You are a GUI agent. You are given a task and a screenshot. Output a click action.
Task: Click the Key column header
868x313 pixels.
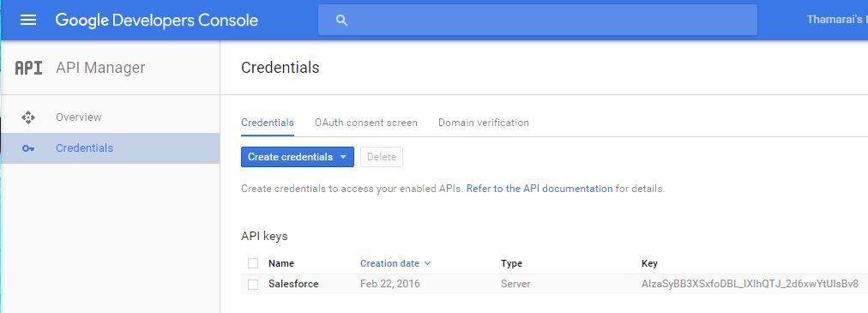[649, 263]
